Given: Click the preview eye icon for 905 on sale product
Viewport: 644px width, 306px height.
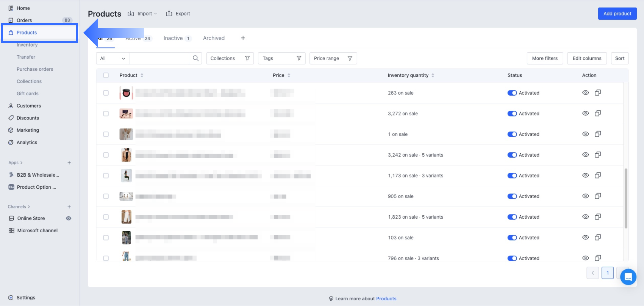Looking at the screenshot, I should pos(585,196).
